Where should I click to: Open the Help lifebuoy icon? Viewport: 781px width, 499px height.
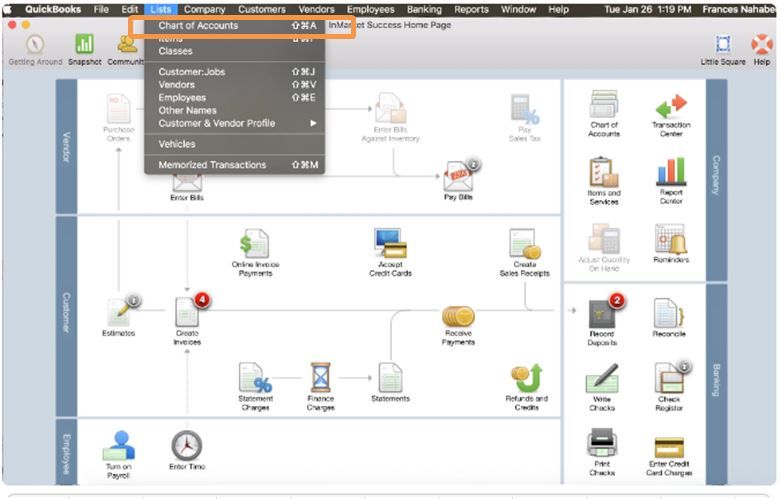pos(762,44)
